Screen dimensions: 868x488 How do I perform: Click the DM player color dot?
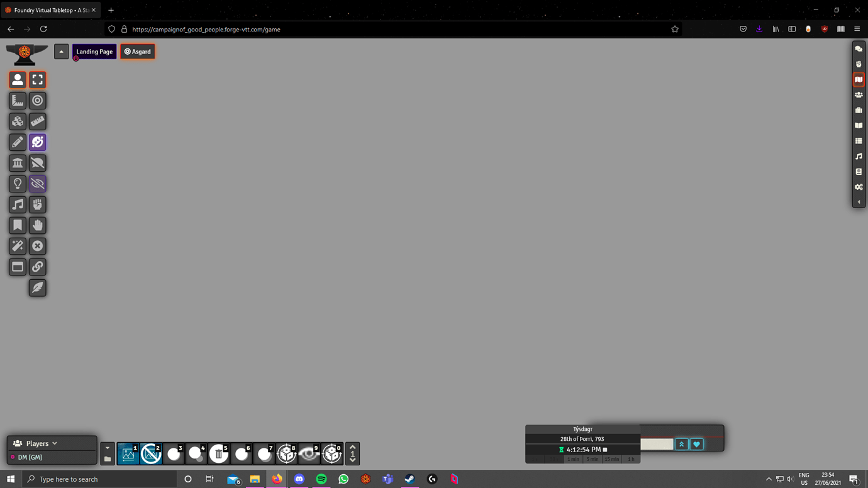[11, 457]
